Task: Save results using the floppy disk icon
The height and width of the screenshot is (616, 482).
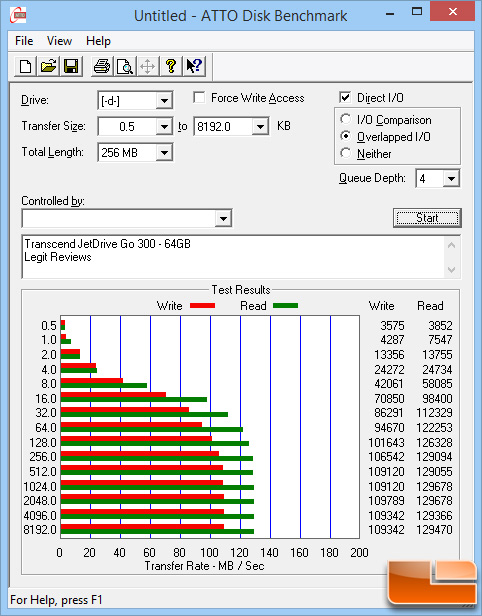Action: coord(71,66)
